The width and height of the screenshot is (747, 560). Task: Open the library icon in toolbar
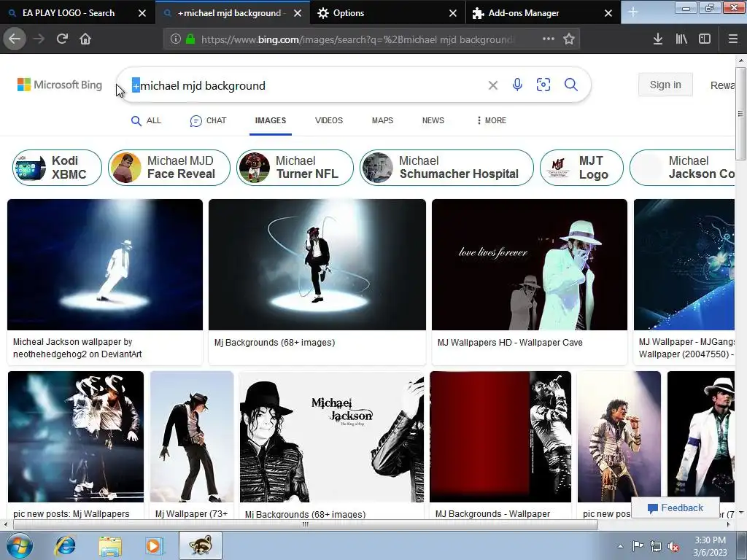681,39
